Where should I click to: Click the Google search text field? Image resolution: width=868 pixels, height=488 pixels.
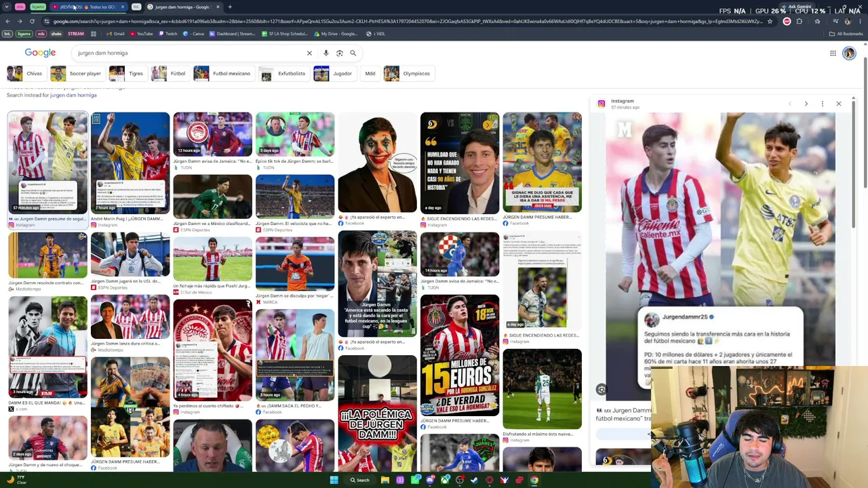point(190,53)
